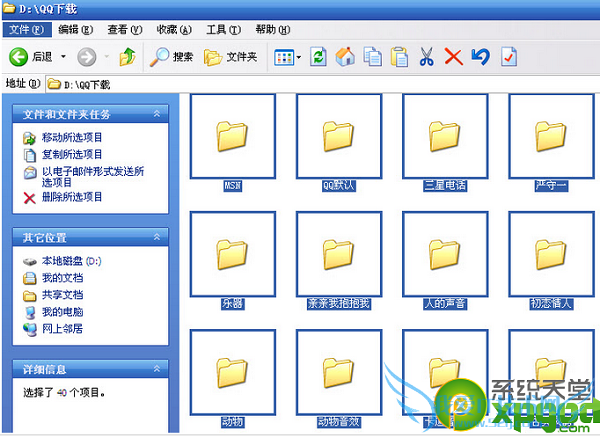The image size is (600, 438).
Task: Click 复制所选项目 link
Action: click(72, 154)
